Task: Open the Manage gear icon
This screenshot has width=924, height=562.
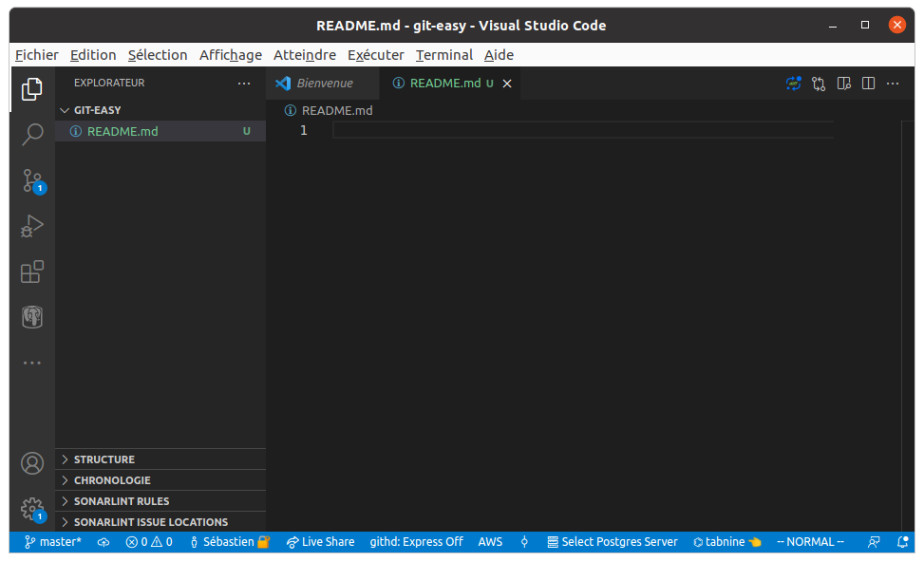Action: pyautogui.click(x=32, y=509)
